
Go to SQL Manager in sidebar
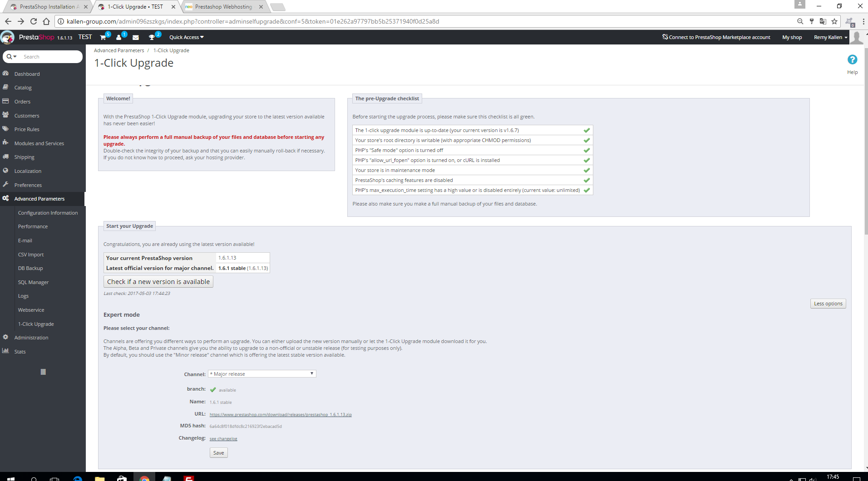pyautogui.click(x=33, y=282)
